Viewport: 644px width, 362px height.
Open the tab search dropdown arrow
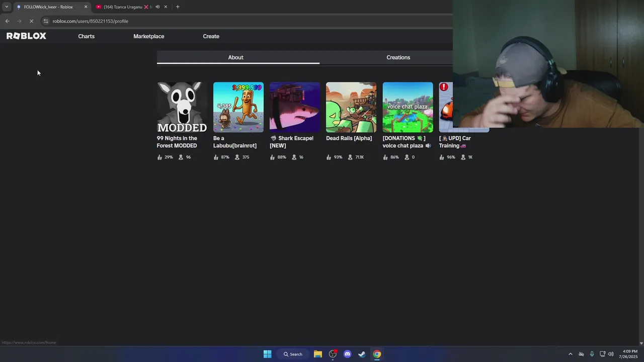(x=7, y=7)
